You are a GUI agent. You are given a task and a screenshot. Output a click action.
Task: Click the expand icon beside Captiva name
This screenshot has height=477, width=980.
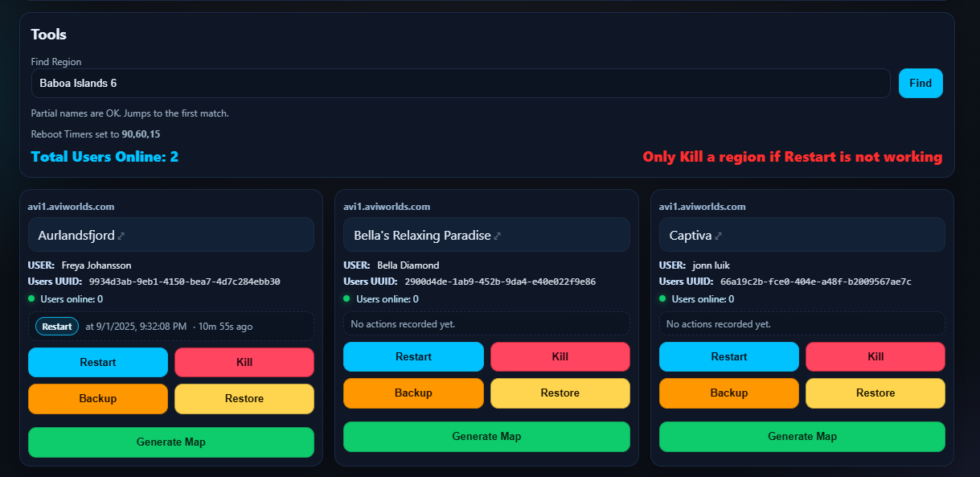(x=719, y=236)
